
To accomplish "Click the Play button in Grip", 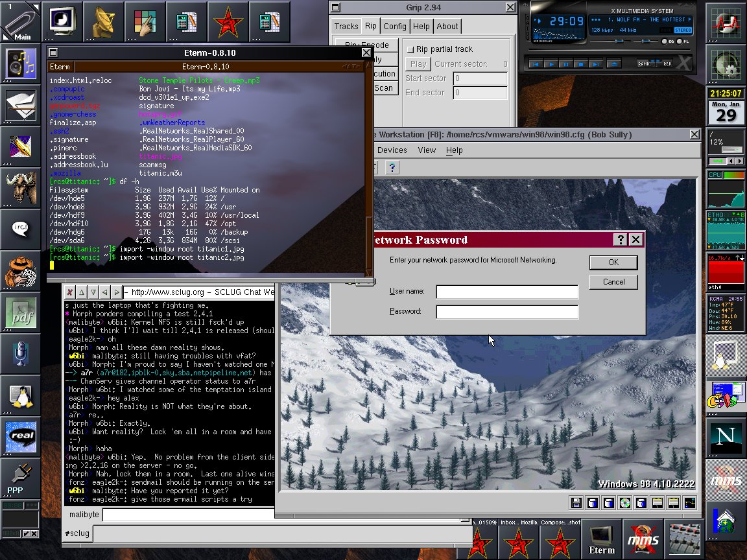I will pos(418,64).
